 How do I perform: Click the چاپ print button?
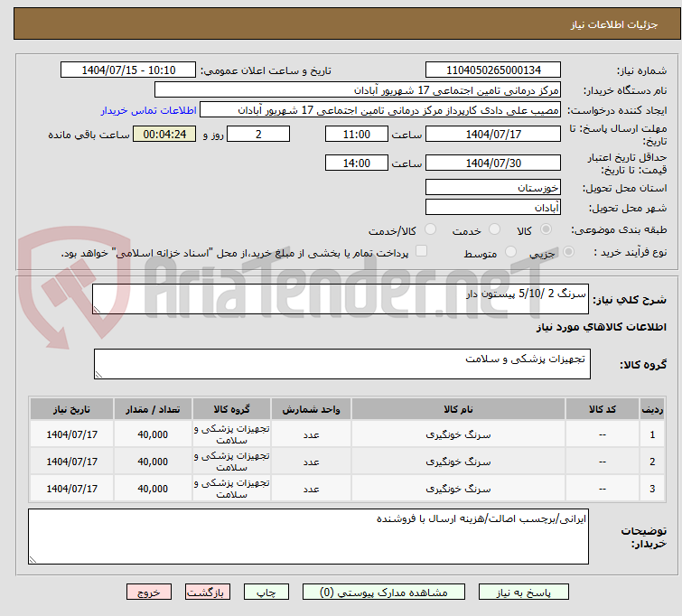pyautogui.click(x=266, y=593)
